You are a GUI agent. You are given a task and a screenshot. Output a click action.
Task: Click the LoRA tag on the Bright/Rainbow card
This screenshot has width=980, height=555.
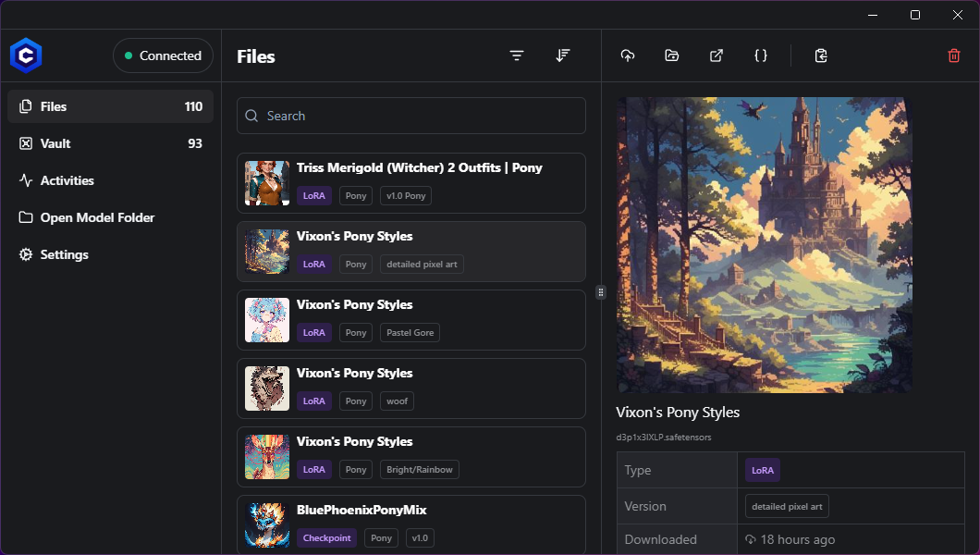coord(313,469)
